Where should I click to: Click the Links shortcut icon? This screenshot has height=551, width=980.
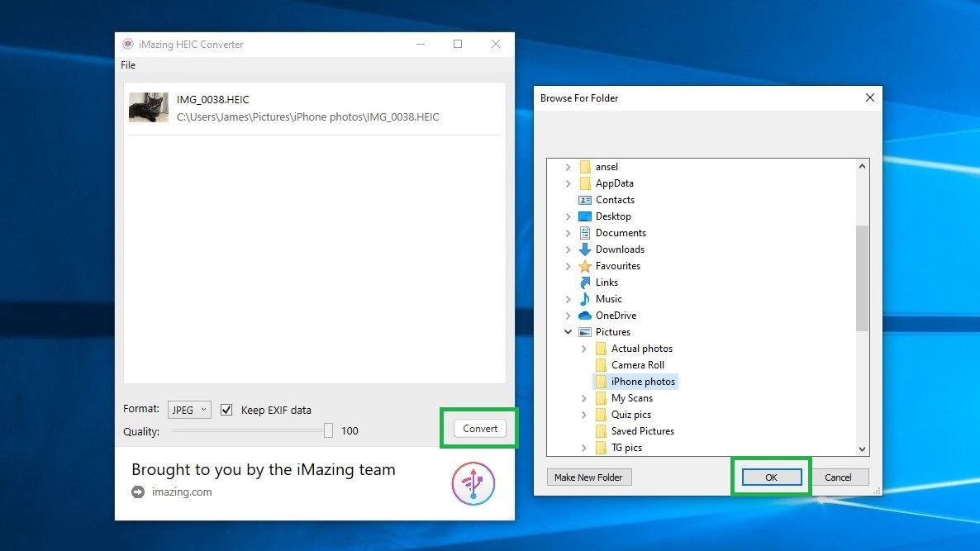click(587, 282)
